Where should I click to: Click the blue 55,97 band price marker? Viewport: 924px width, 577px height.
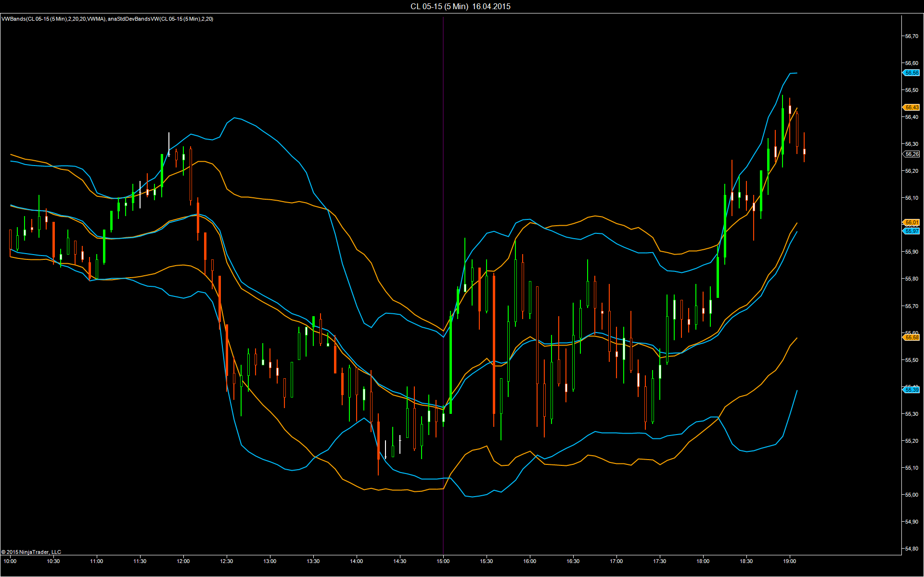(x=911, y=231)
